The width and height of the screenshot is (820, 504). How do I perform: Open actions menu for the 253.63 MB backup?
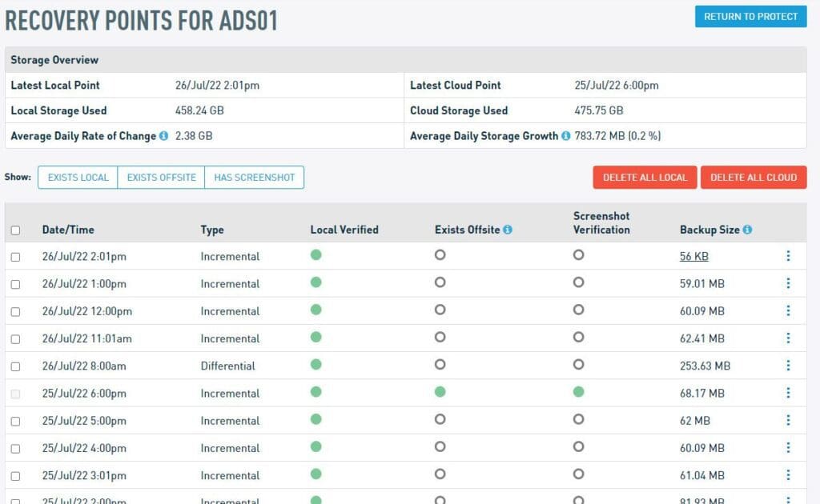point(788,366)
